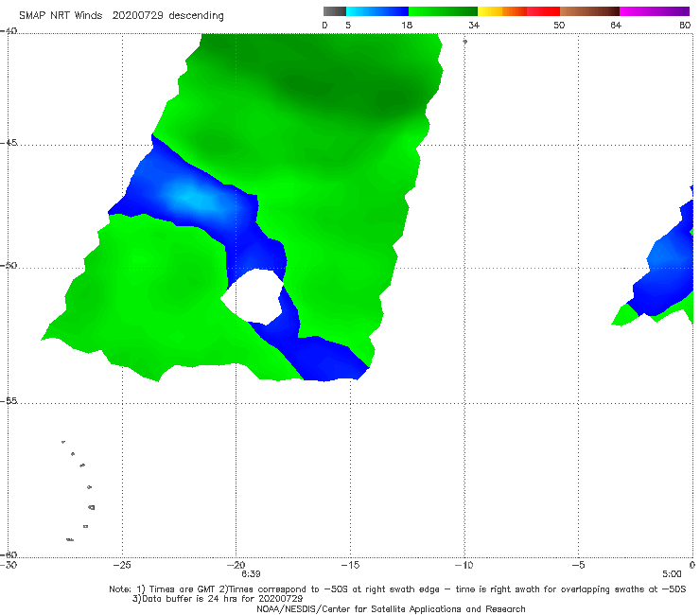Click the '5' label under the color bar
This screenshot has width=700, height=615.
point(348,25)
